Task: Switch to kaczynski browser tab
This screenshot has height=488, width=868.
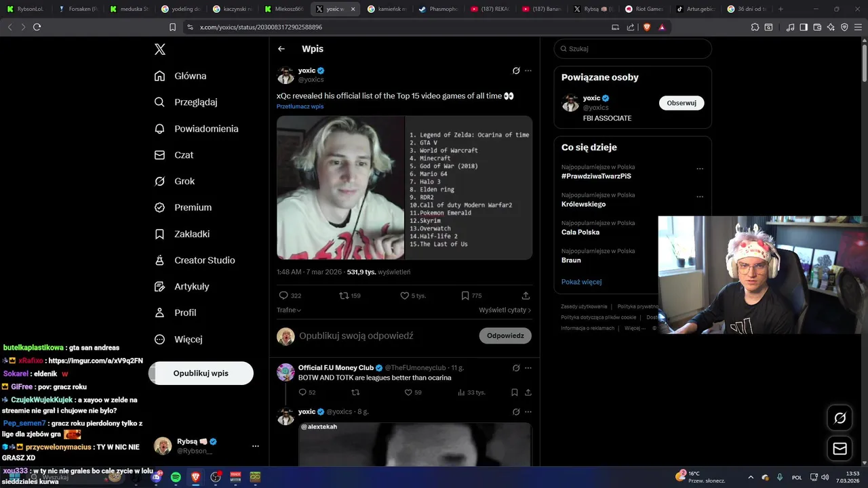Action: [233, 9]
